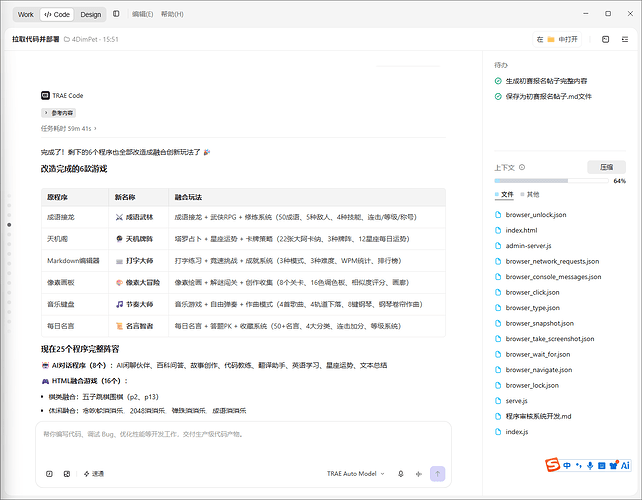The image size is (642, 500).
Task: Click the open-in-folder button in header
Action: point(557,39)
